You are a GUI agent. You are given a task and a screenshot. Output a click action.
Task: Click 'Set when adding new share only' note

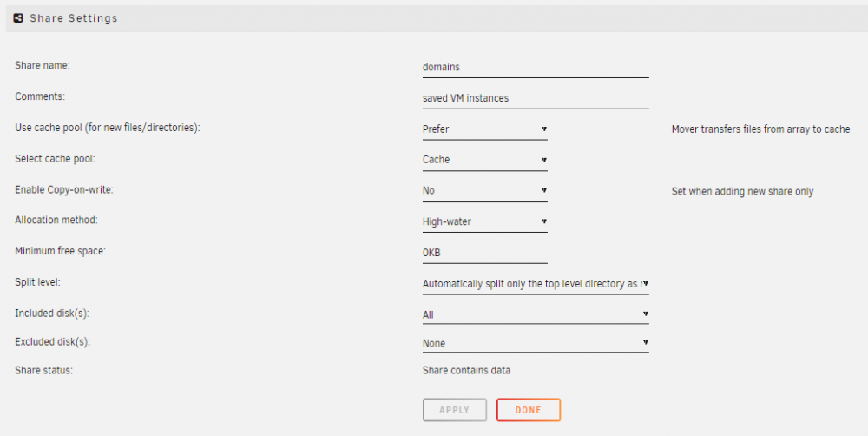pos(742,192)
